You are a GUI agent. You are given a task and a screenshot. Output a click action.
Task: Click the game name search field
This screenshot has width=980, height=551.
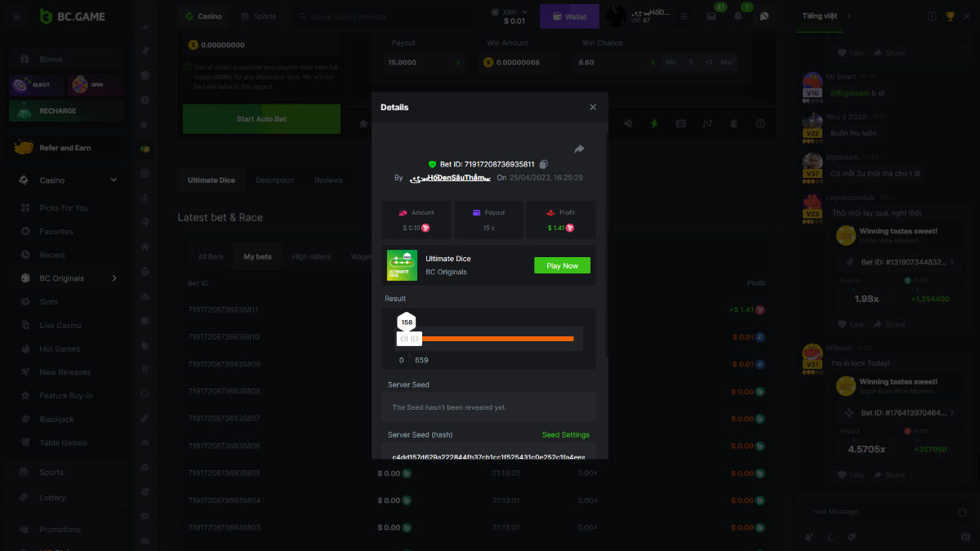pyautogui.click(x=384, y=16)
